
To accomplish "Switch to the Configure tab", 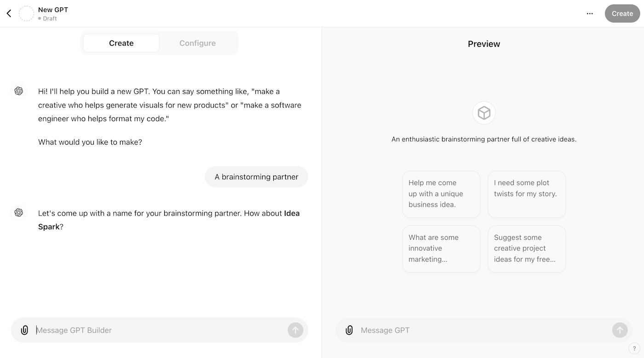I will [x=197, y=43].
